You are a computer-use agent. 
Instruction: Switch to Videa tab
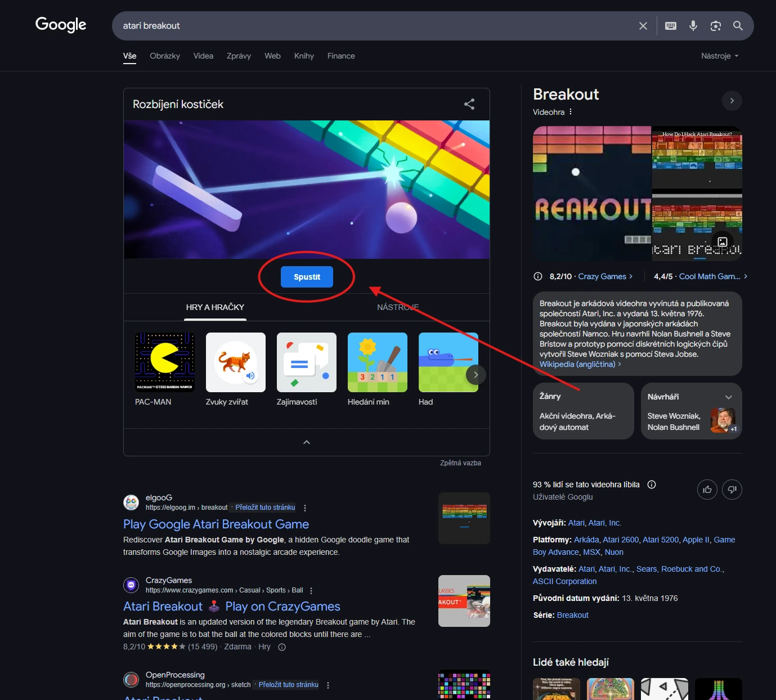tap(203, 56)
